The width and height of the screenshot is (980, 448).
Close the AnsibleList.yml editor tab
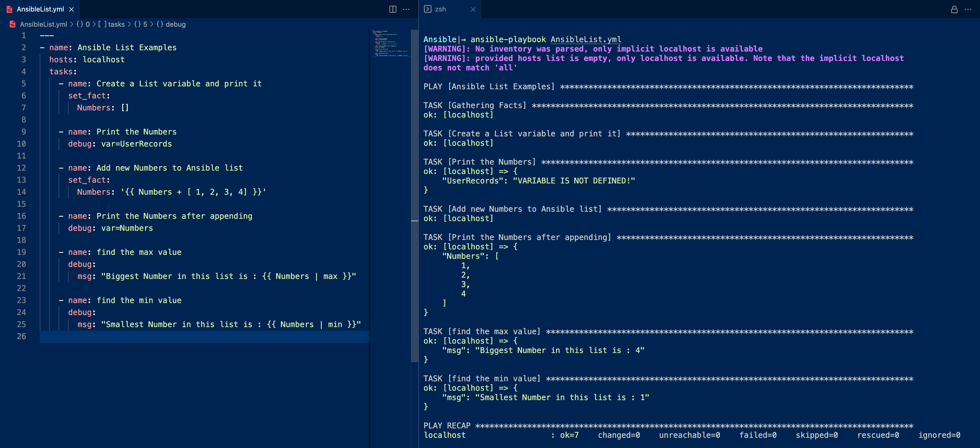pos(71,9)
